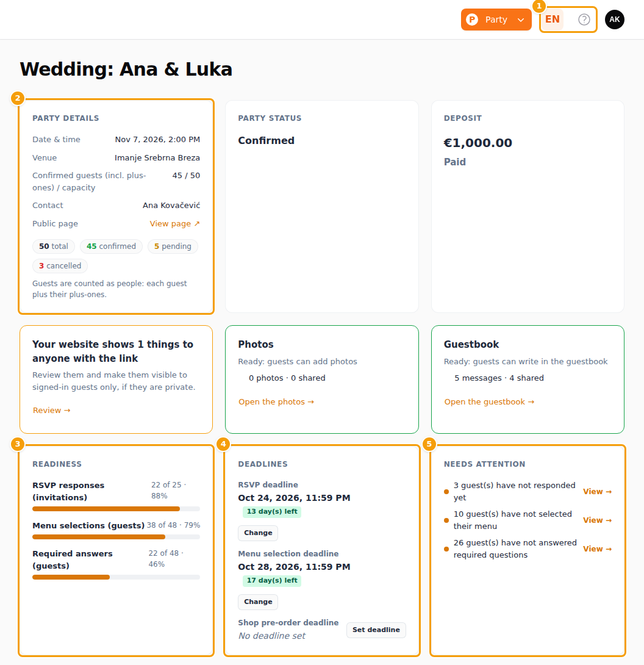View guests who have not selected menu
This screenshot has height=665, width=644.
tap(597, 520)
